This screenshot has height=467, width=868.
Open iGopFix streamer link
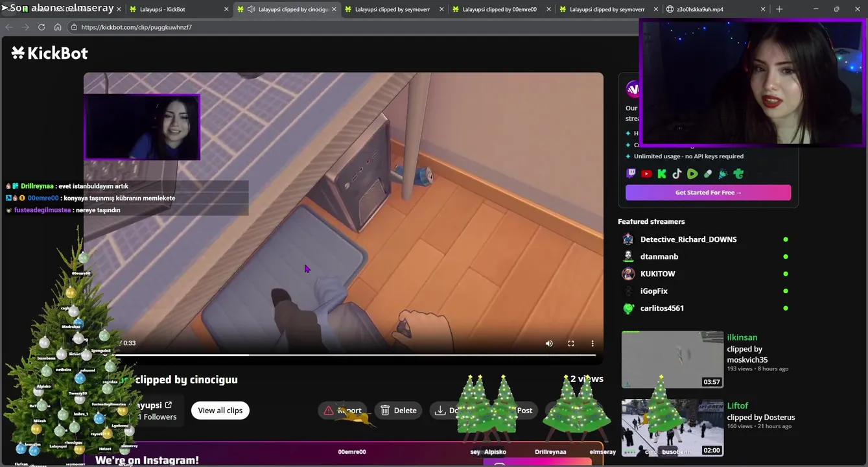(x=654, y=291)
